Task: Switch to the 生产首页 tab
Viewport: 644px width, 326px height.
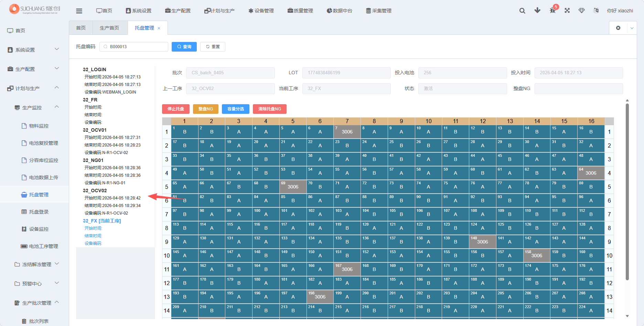Action: coord(109,28)
